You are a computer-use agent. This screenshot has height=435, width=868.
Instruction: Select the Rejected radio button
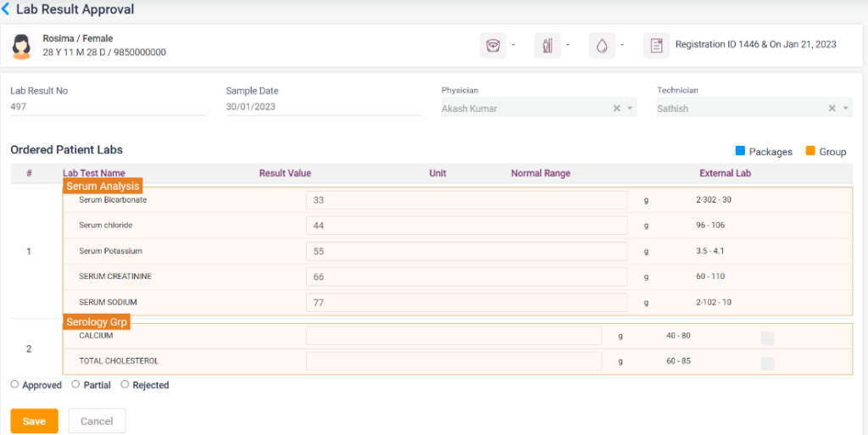point(125,384)
